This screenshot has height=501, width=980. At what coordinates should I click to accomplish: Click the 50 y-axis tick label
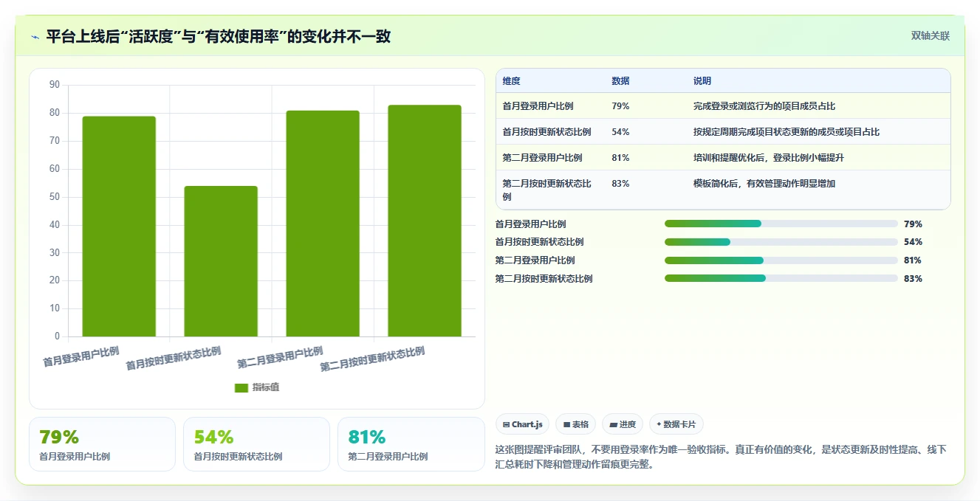[x=55, y=197]
